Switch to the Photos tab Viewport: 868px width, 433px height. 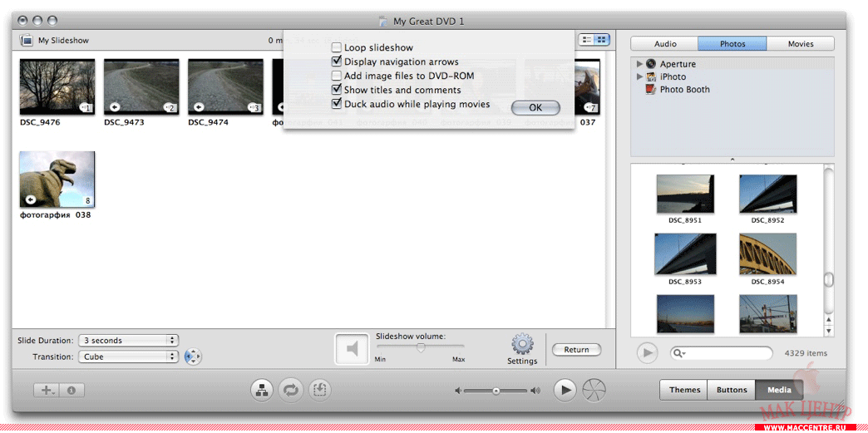(732, 44)
